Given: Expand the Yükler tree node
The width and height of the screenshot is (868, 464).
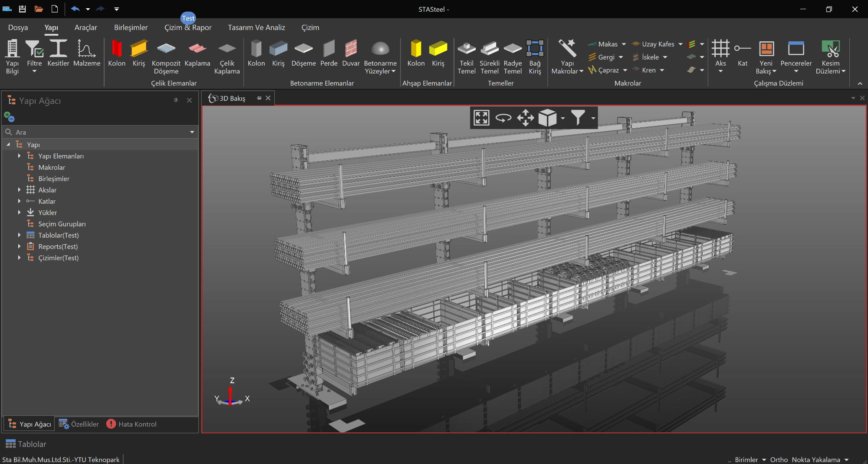Looking at the screenshot, I should (19, 212).
